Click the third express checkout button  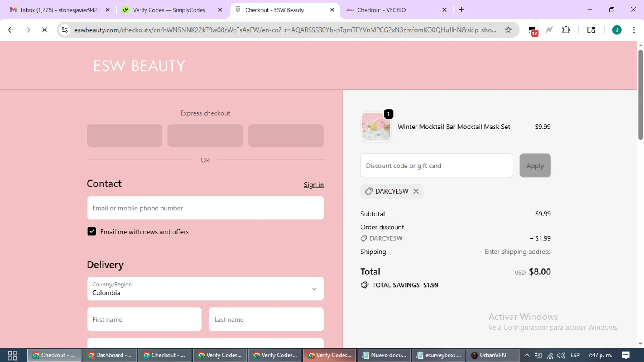[286, 136]
